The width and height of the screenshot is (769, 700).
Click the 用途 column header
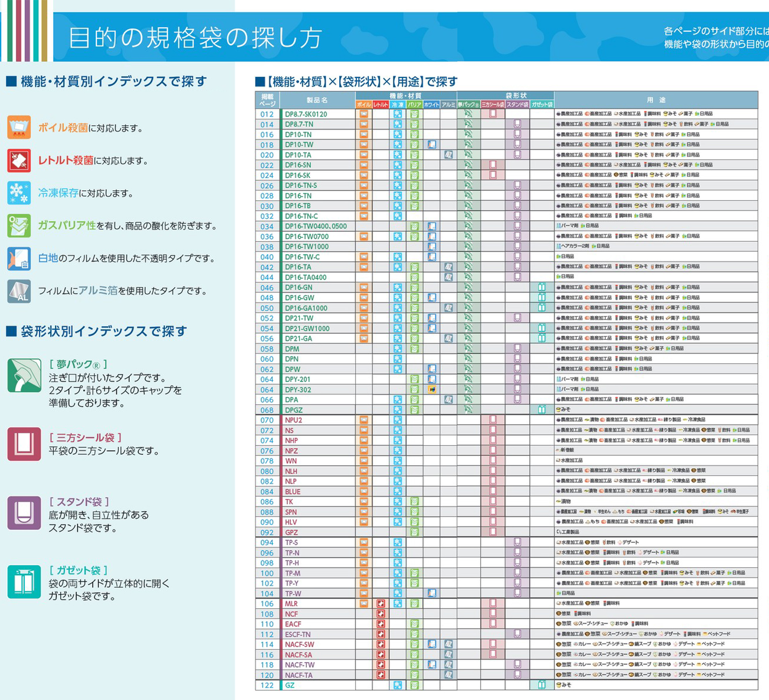656,100
